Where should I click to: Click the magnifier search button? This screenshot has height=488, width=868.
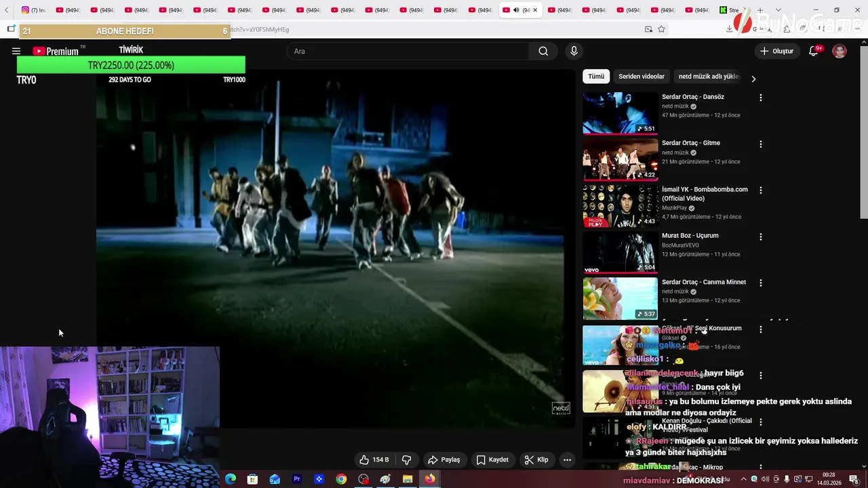543,52
